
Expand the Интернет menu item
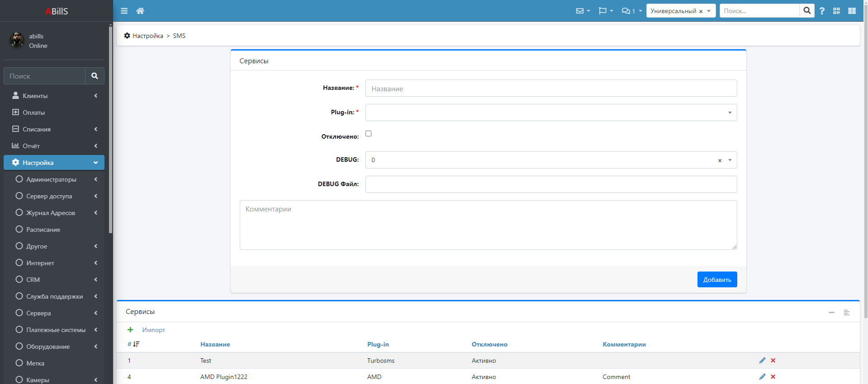tap(54, 263)
